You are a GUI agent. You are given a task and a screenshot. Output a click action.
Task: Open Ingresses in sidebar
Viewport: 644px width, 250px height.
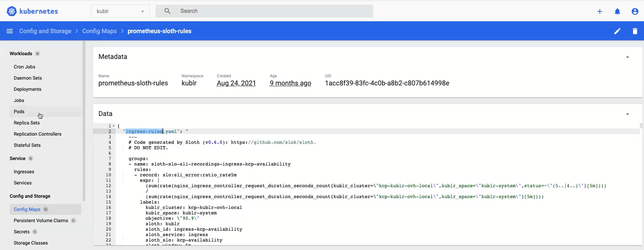[24, 172]
